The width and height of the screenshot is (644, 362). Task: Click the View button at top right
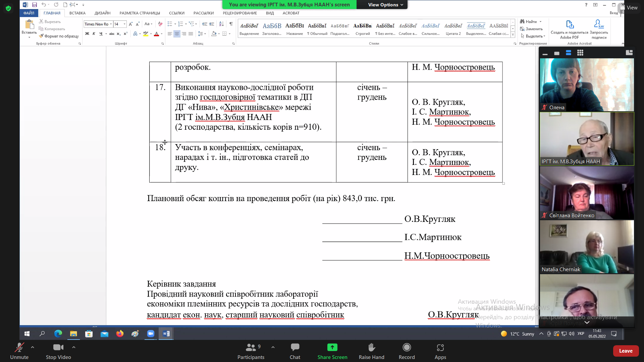pyautogui.click(x=629, y=7)
